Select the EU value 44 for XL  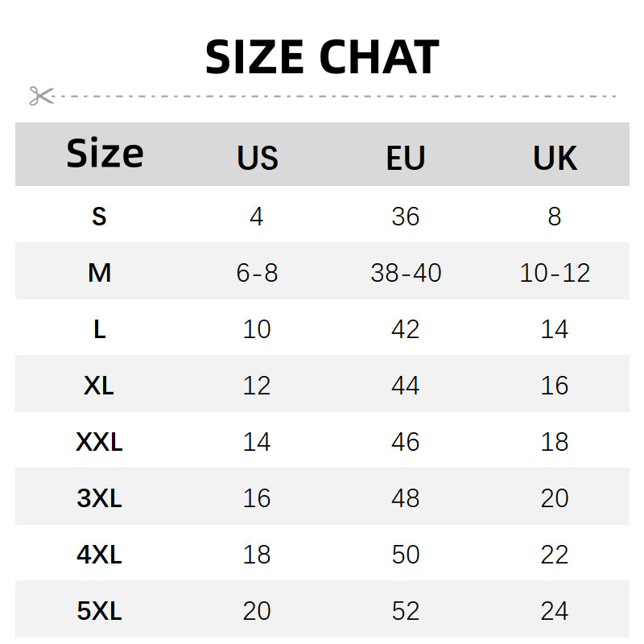click(x=406, y=386)
